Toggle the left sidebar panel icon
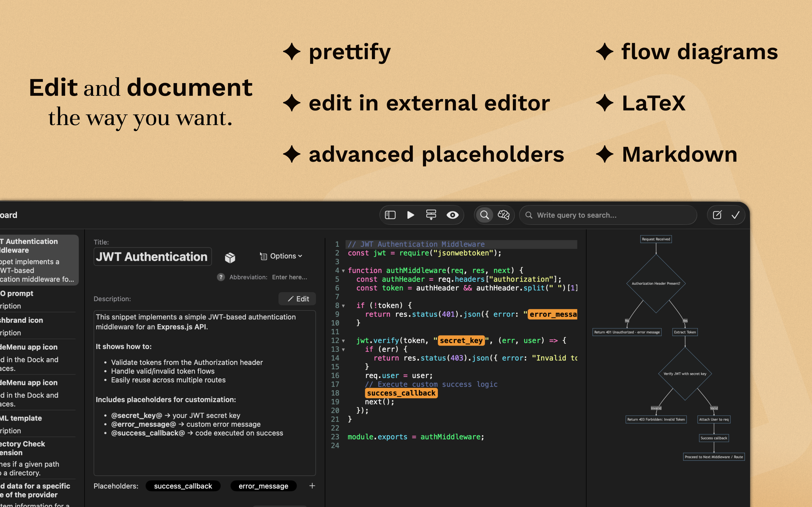The image size is (812, 507). (x=390, y=215)
